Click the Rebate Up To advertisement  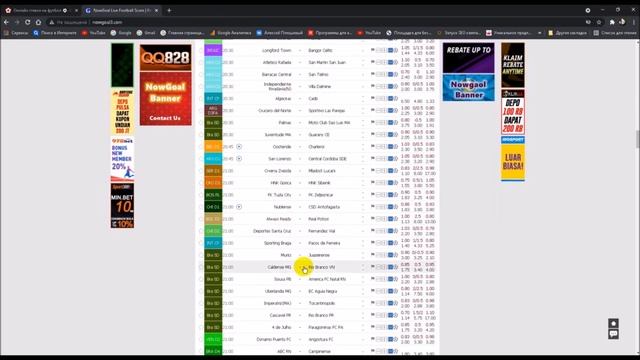pyautogui.click(x=469, y=58)
